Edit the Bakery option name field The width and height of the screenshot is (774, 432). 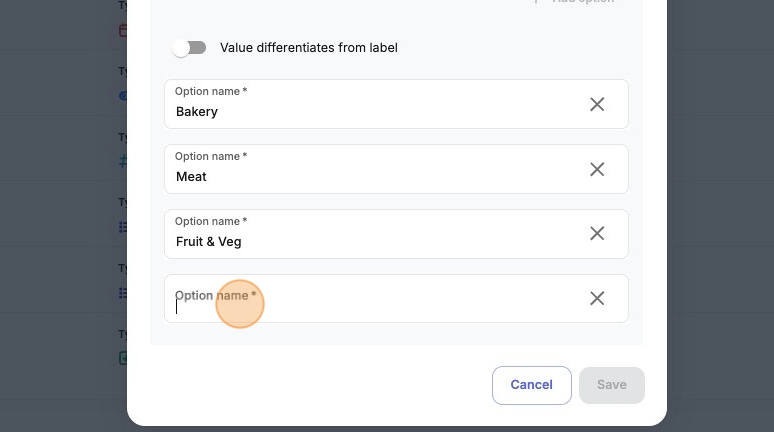375,104
